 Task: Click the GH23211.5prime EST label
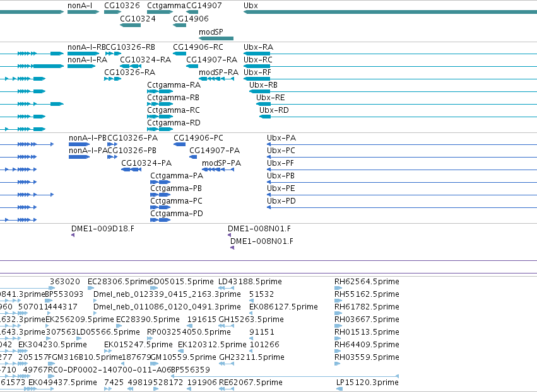click(252, 357)
